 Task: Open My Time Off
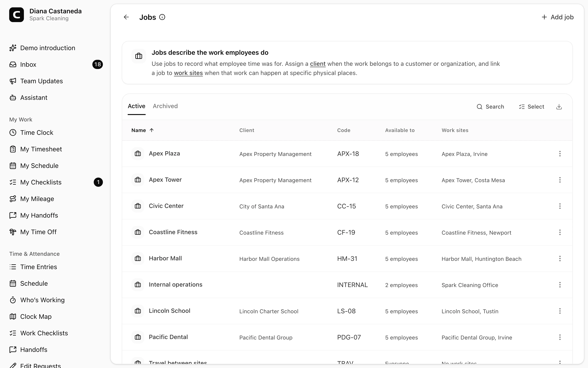point(56,232)
